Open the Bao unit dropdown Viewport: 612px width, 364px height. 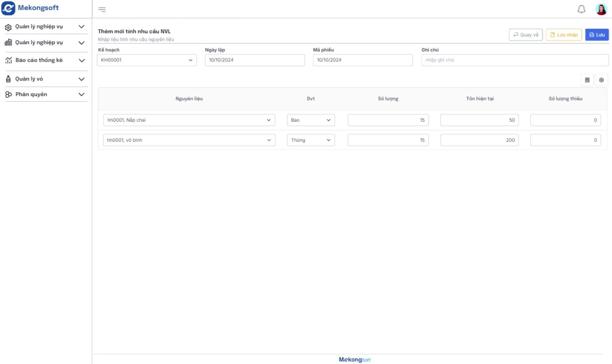point(311,120)
